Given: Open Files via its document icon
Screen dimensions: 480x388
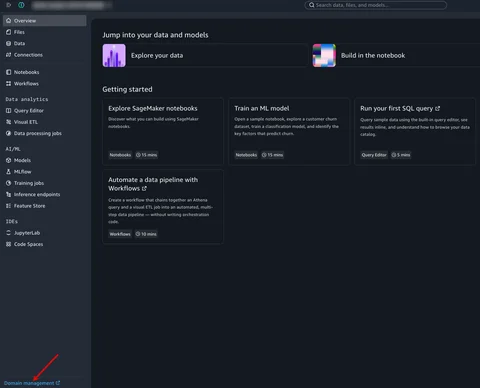Looking at the screenshot, I should click(9, 32).
